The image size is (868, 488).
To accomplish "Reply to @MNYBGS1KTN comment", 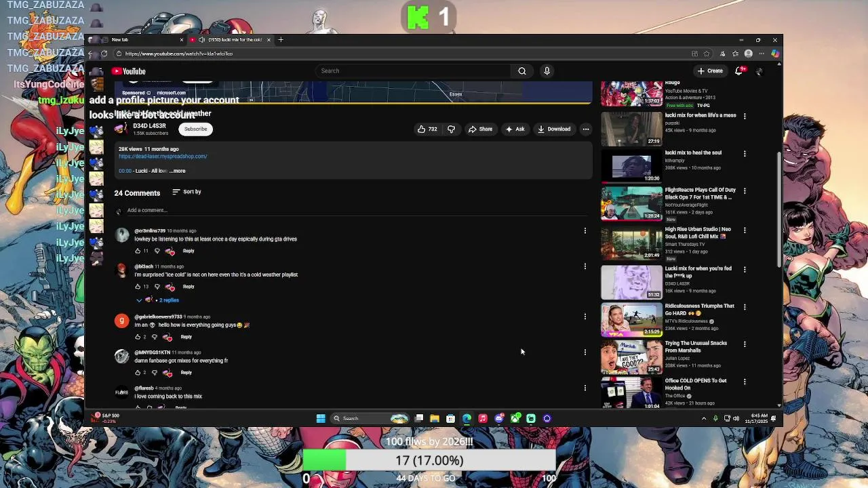I will coord(186,373).
